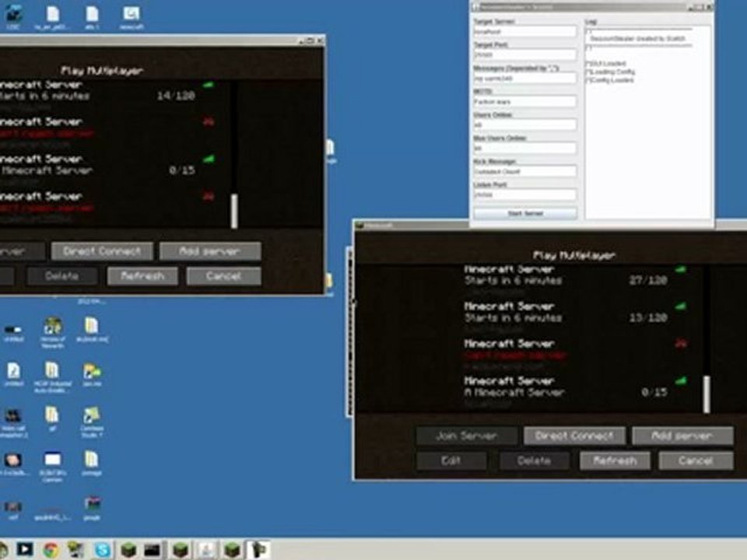Click the Start Server button
Image resolution: width=747 pixels, height=560 pixels.
click(x=525, y=213)
